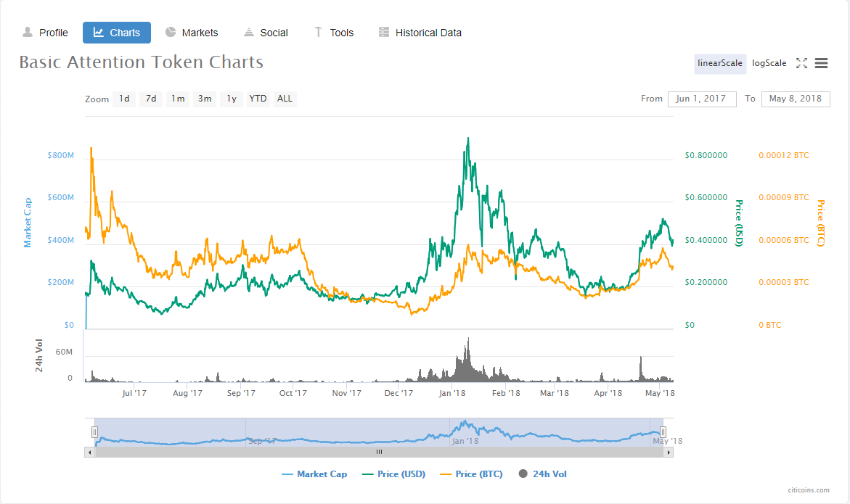Open the Profile tab

click(45, 33)
